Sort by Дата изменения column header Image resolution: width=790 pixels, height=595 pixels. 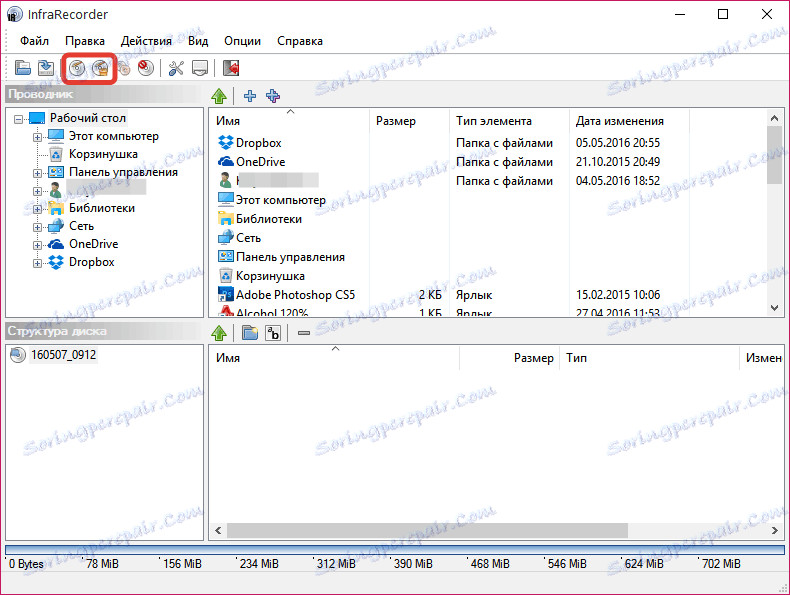tap(629, 121)
